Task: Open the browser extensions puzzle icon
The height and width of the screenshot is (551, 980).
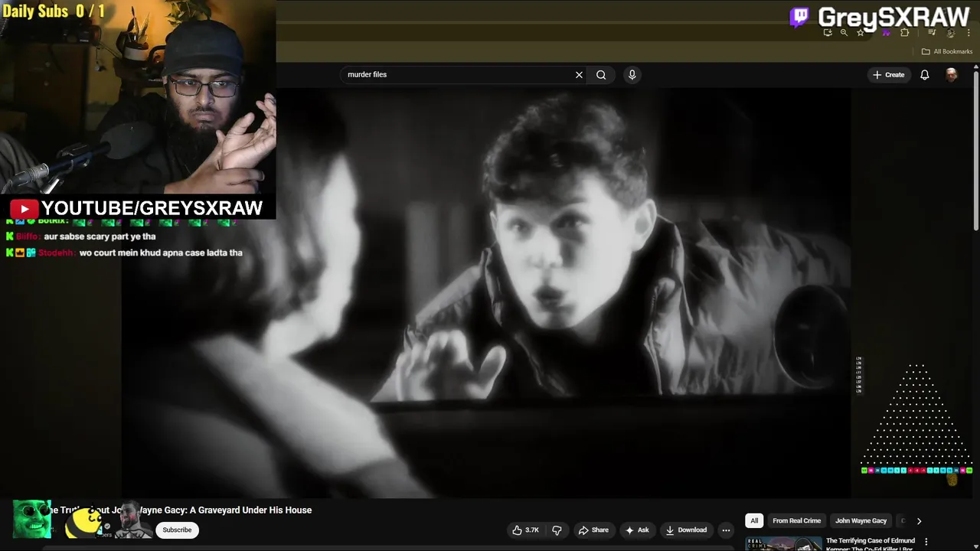Action: coord(904,32)
